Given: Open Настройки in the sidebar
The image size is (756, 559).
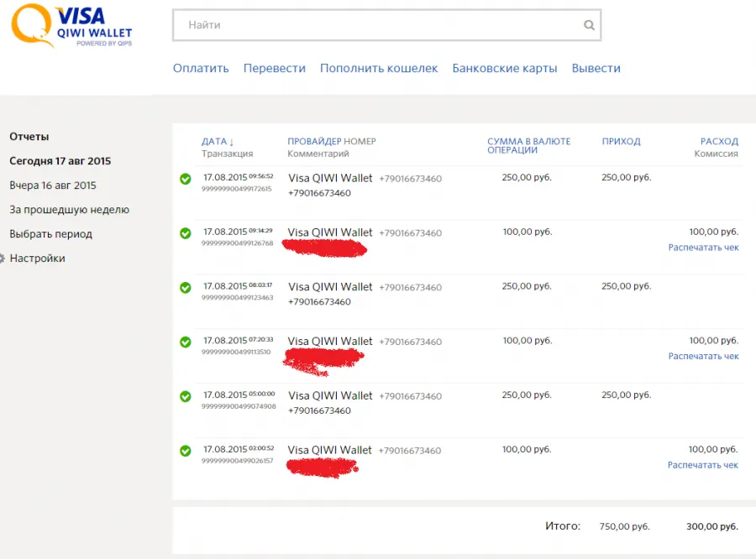Looking at the screenshot, I should 37,259.
